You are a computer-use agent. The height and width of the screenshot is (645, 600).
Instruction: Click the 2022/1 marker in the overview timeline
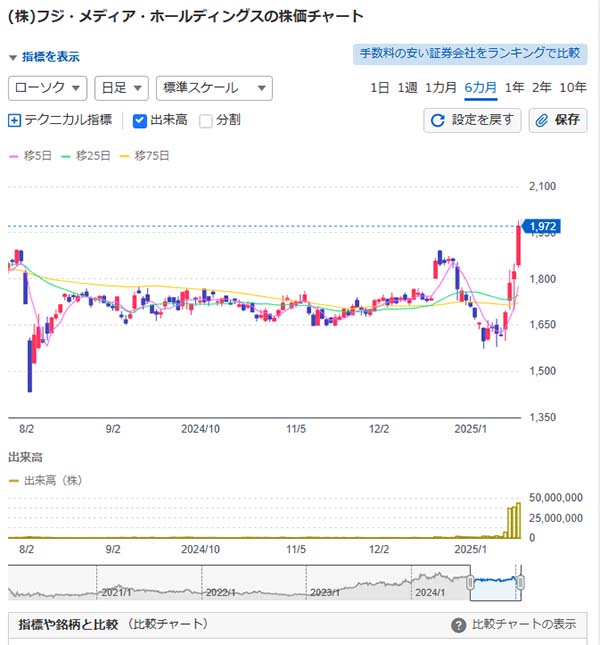(x=220, y=592)
